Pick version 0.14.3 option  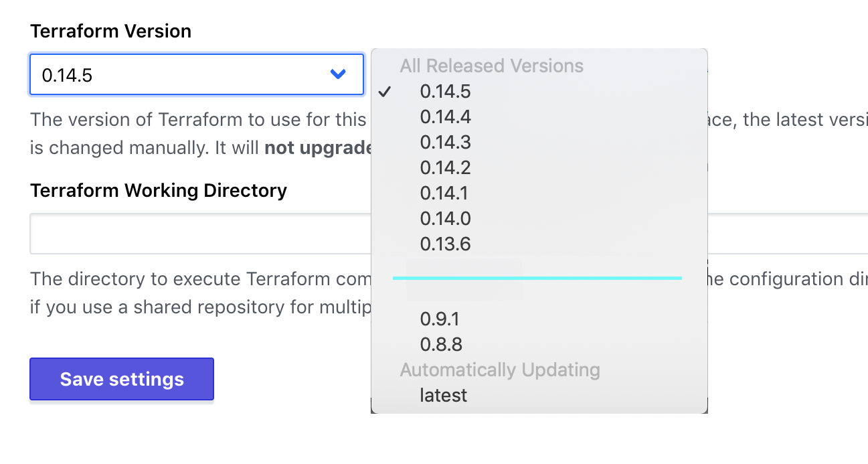pos(446,143)
